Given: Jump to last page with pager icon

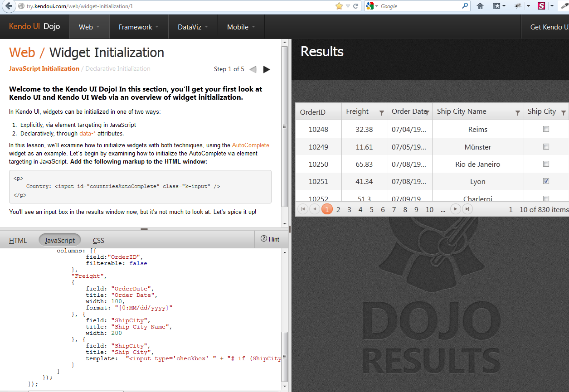Looking at the screenshot, I should (467, 209).
